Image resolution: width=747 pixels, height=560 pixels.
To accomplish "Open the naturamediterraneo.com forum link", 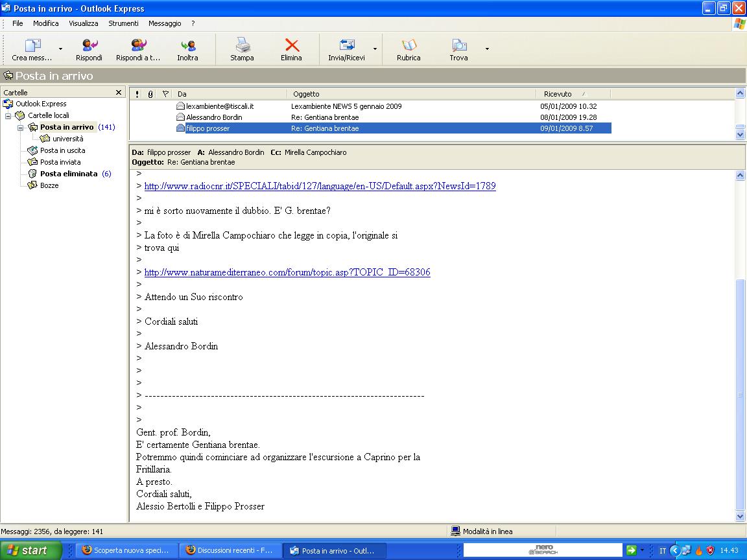I will (287, 272).
